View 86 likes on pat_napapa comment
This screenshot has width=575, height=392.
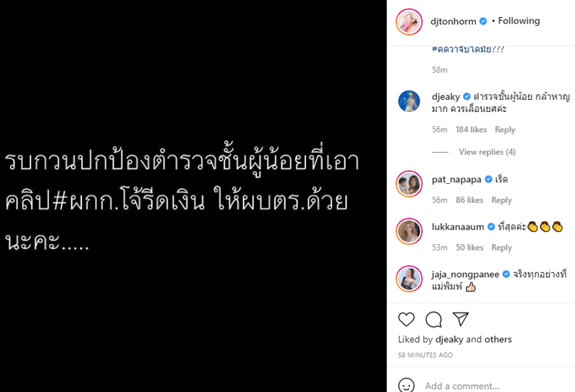(x=469, y=200)
